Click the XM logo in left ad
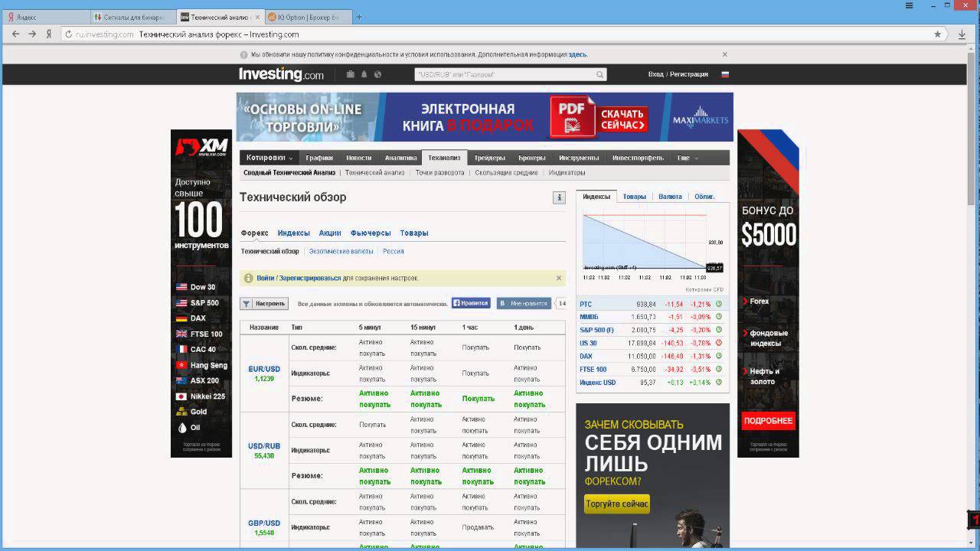Screen dimensions: 980x551 click(x=201, y=146)
